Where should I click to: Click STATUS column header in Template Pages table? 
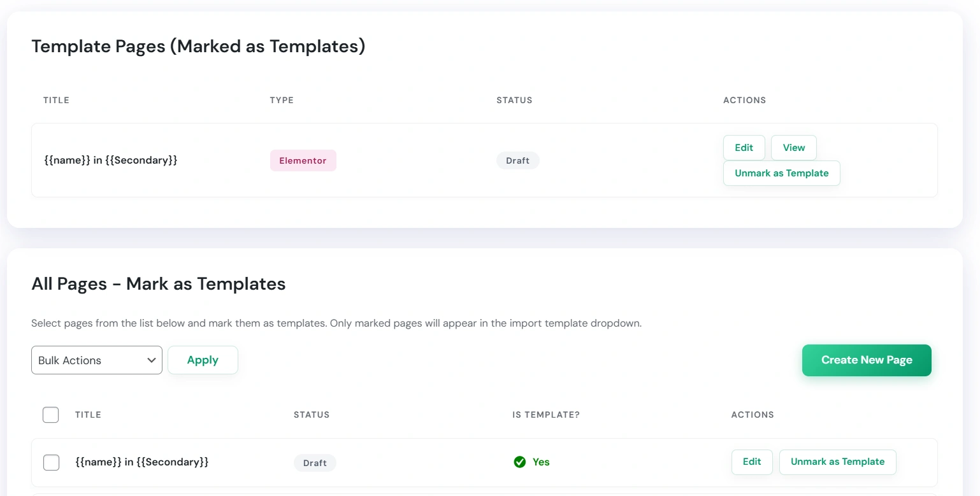click(x=514, y=101)
